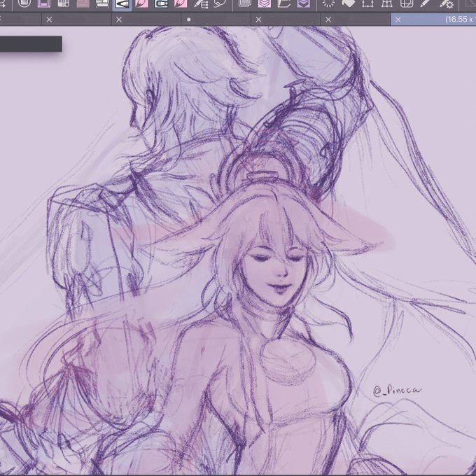Select the lasso curve icon
This screenshot has width=476, height=476.
(x=220, y=3)
